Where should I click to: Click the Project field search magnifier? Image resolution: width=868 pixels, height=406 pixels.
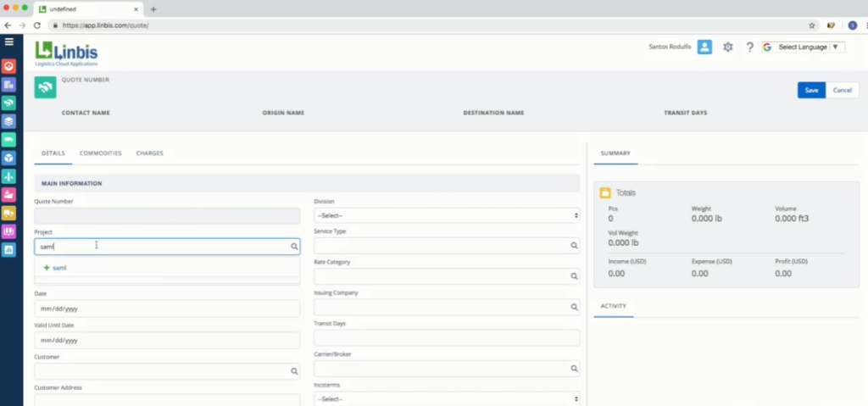(294, 247)
